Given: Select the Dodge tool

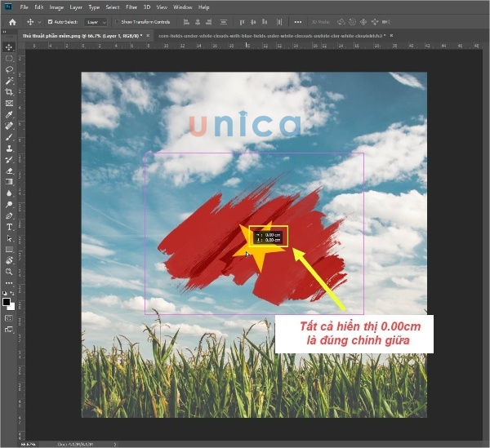Looking at the screenshot, I should click(9, 205).
